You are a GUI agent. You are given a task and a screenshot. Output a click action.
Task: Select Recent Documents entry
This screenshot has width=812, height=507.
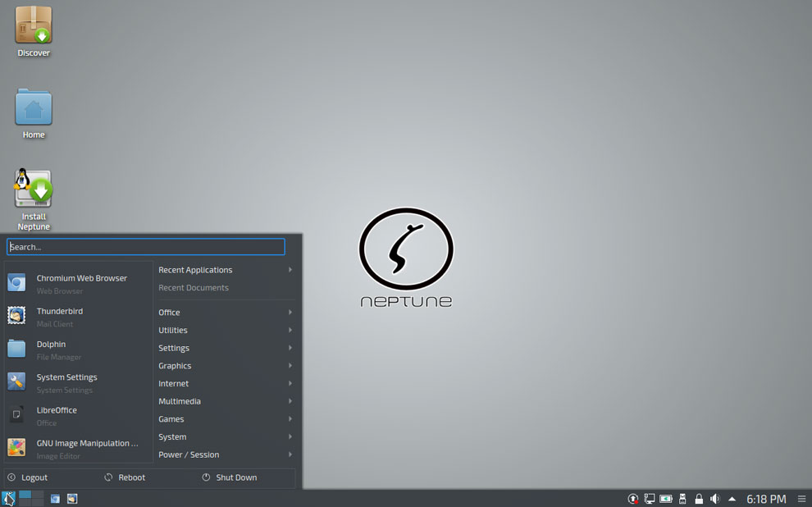coord(194,287)
